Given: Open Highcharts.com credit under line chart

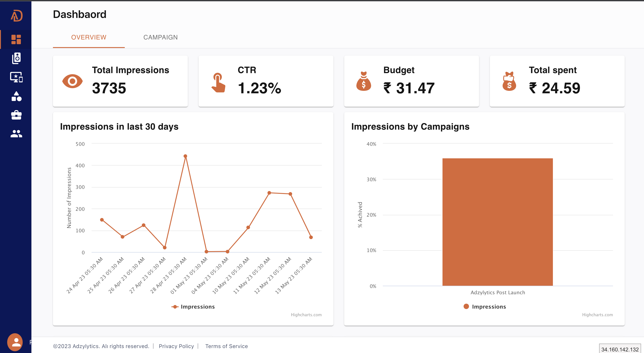Looking at the screenshot, I should (x=306, y=315).
